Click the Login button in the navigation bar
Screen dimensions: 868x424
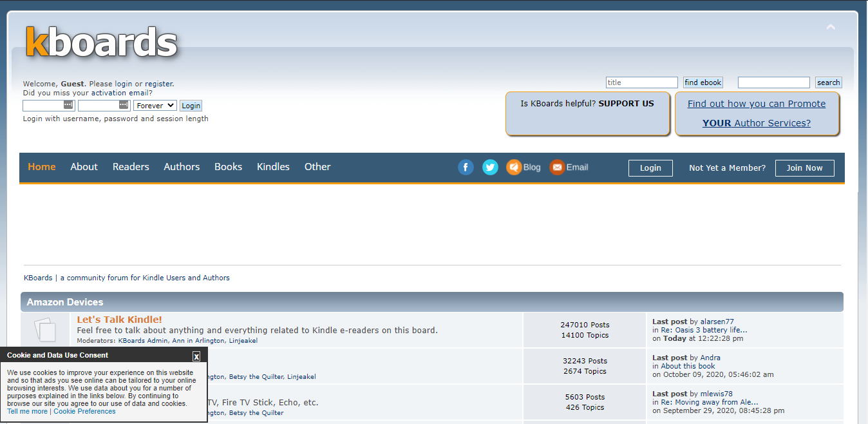650,168
